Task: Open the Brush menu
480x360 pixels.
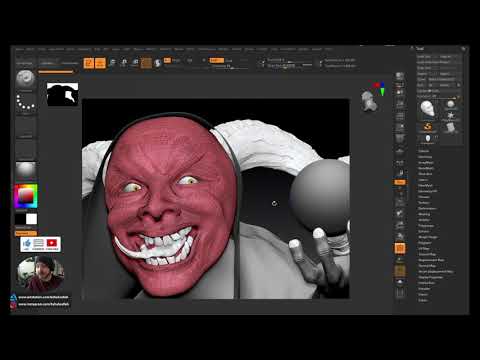Action: (x=30, y=49)
